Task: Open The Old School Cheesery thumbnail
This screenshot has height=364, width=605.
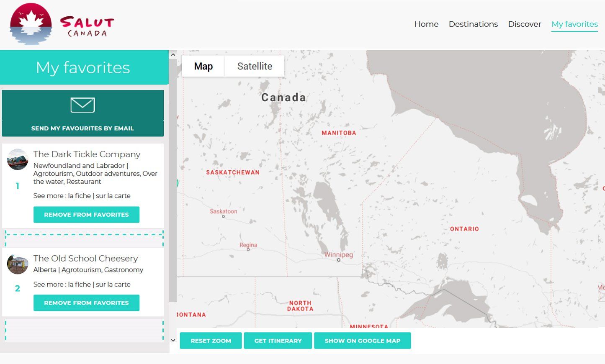Action: click(18, 264)
